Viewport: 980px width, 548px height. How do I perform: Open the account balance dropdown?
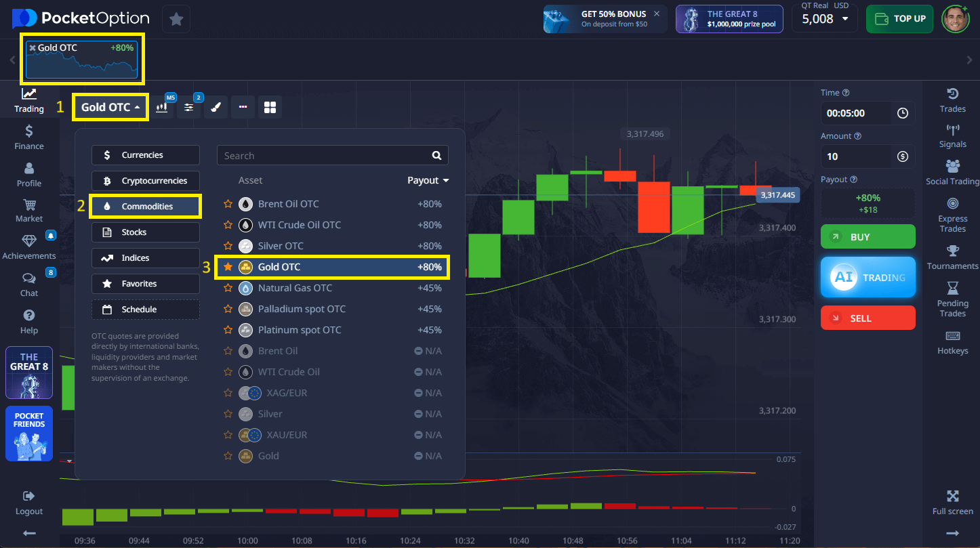click(825, 19)
